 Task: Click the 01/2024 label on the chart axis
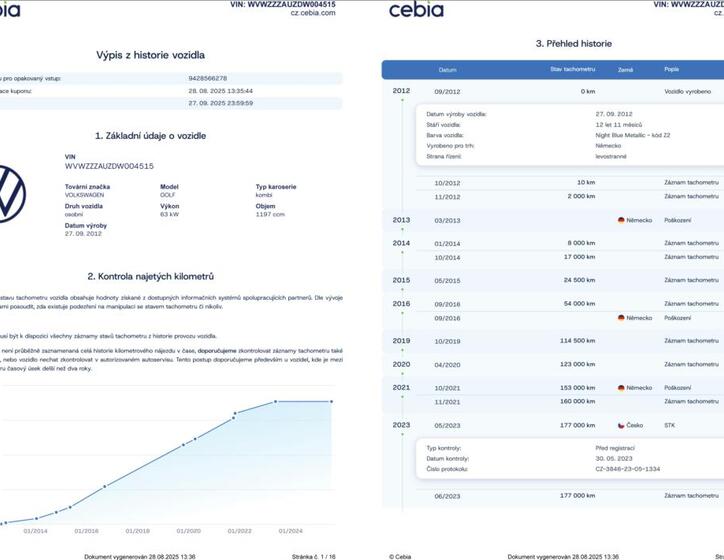pos(290,531)
